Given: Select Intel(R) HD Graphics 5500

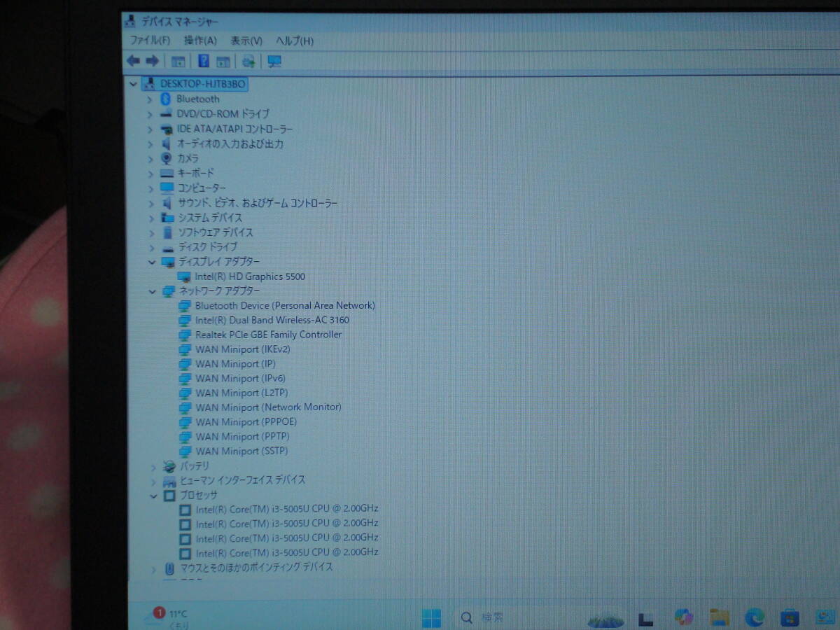Looking at the screenshot, I should coord(251,276).
